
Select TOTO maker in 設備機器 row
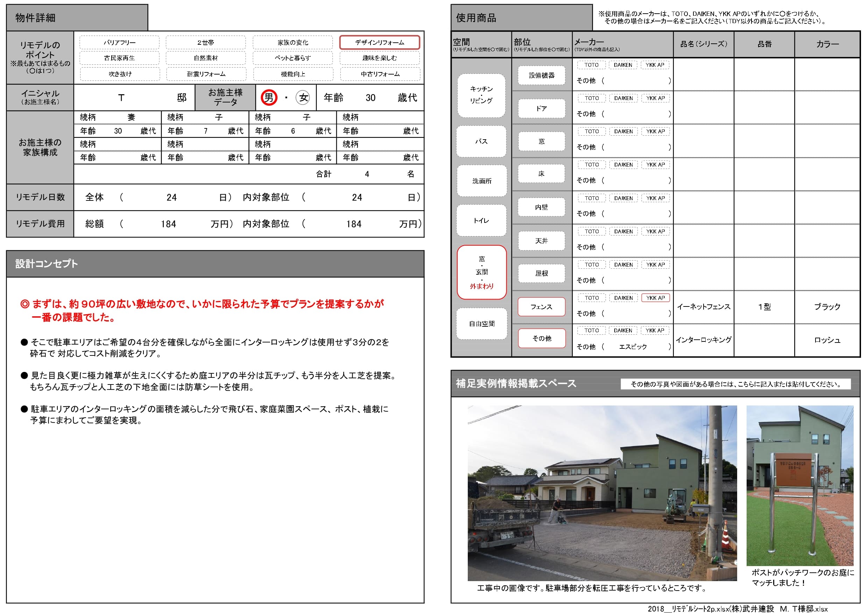coord(591,65)
